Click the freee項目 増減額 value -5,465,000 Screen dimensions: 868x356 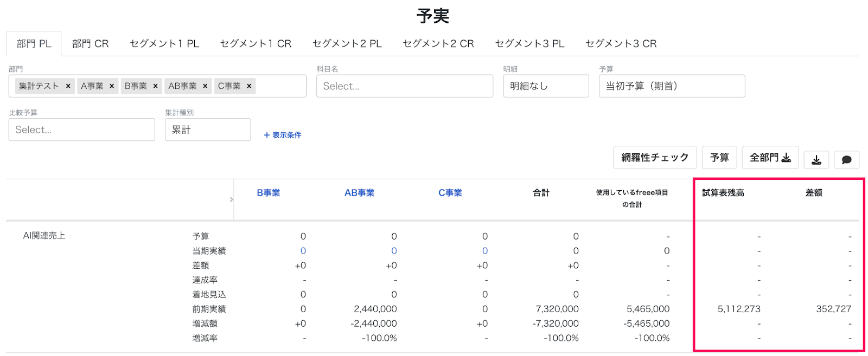point(647,323)
